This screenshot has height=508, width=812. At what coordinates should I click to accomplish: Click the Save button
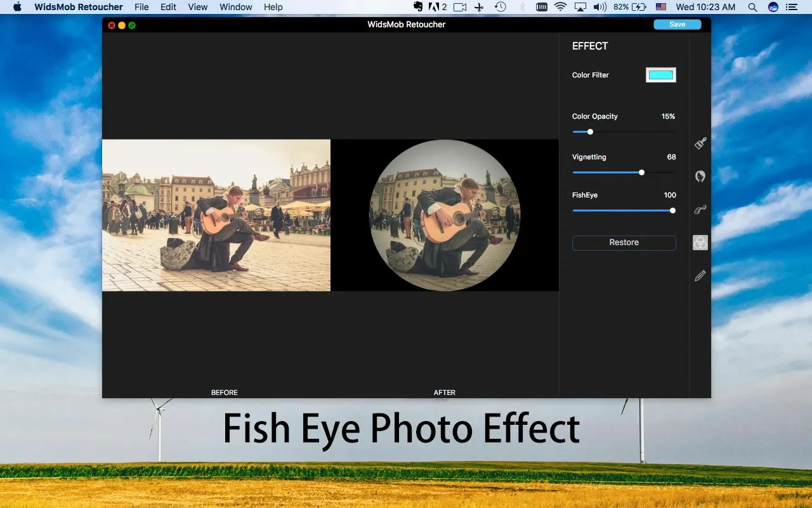677,24
